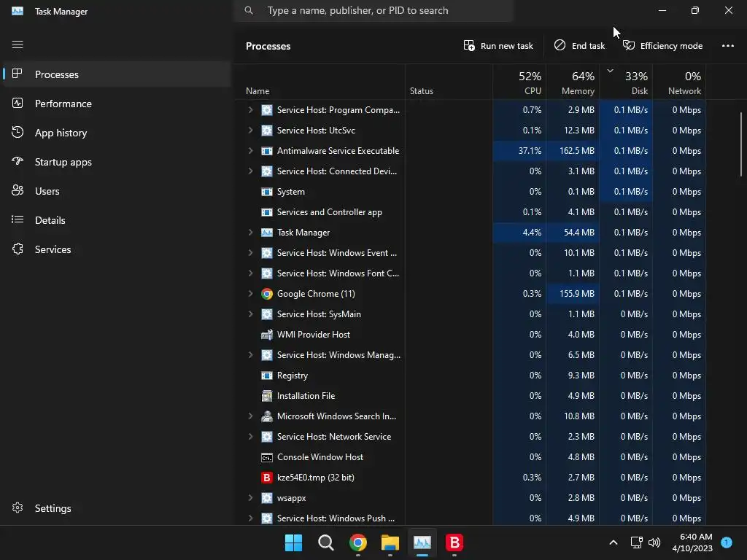Screen dimensions: 747x560
Task: Open the notification badge in the tray
Action: pyautogui.click(x=727, y=542)
